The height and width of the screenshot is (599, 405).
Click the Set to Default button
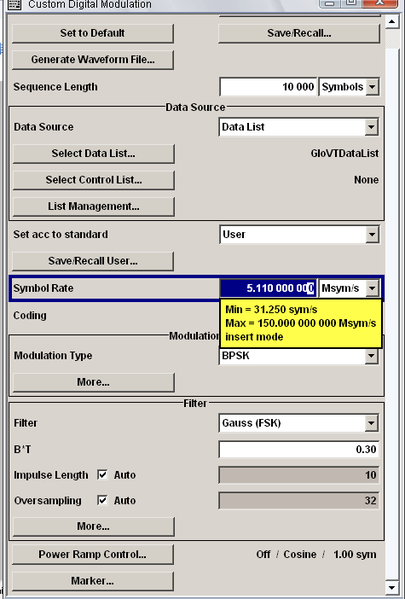click(93, 33)
